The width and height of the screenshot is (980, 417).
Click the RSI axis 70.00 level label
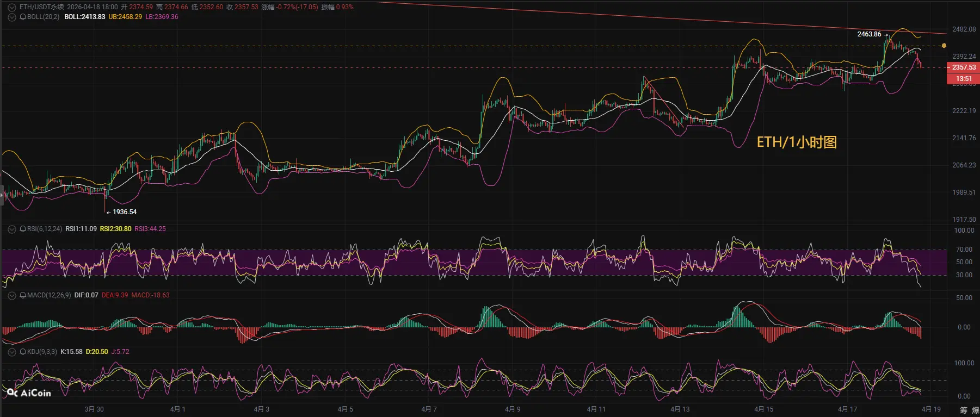[x=964, y=250]
